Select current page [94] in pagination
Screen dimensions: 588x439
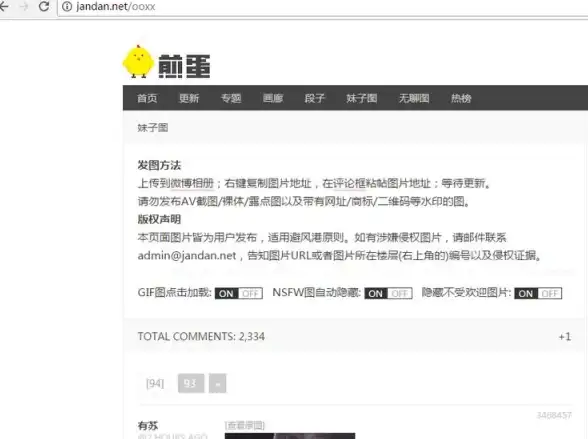[155, 384]
